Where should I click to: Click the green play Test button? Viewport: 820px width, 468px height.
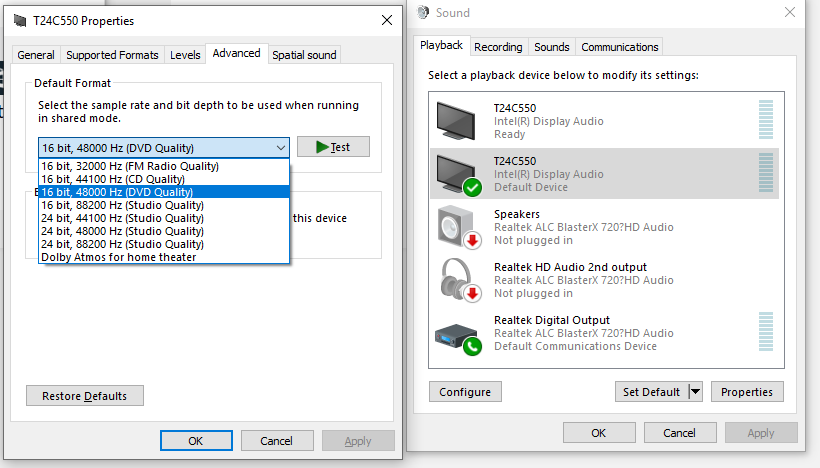pyautogui.click(x=333, y=147)
